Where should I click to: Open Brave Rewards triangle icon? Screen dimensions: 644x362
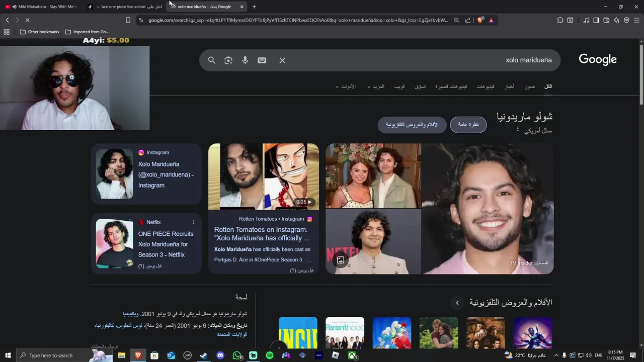[491, 20]
